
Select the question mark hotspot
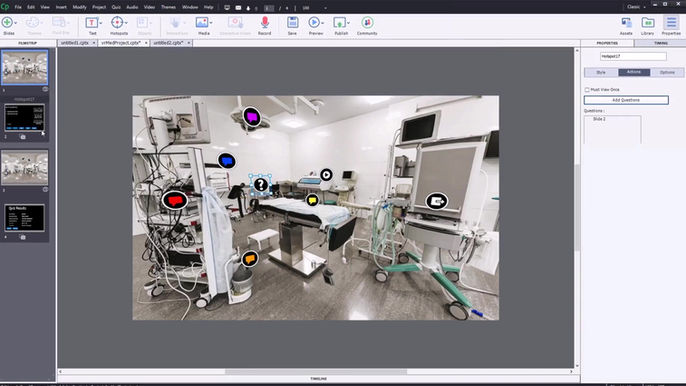click(261, 185)
